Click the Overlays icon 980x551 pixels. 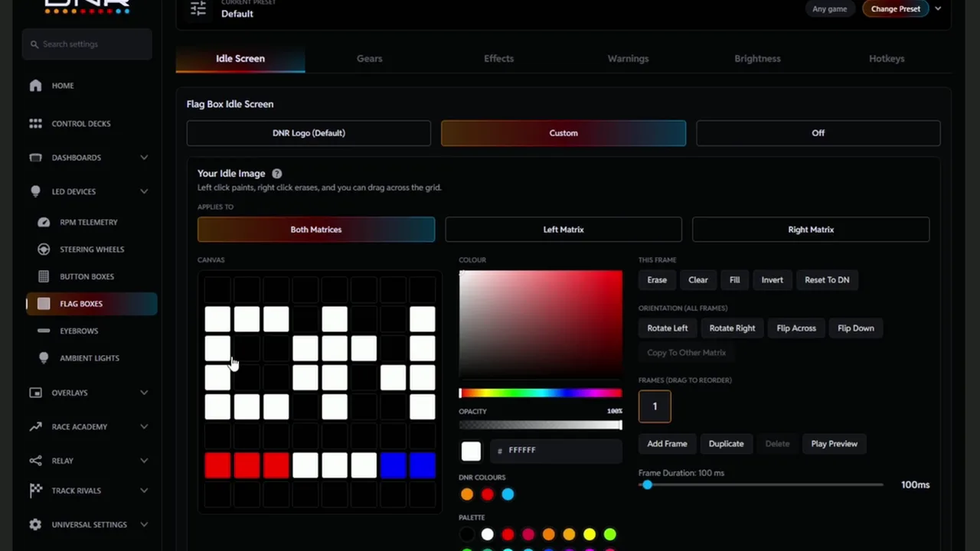click(35, 393)
